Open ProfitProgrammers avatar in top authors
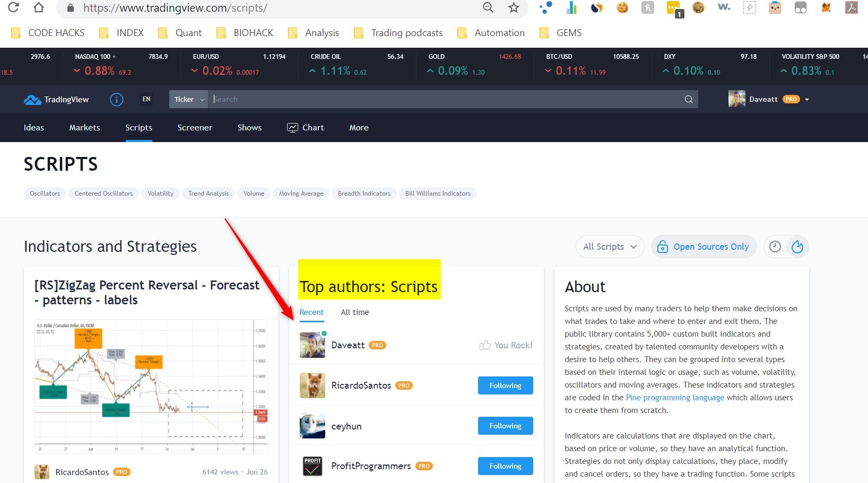Screen dimensions: 868x483 click(x=313, y=466)
